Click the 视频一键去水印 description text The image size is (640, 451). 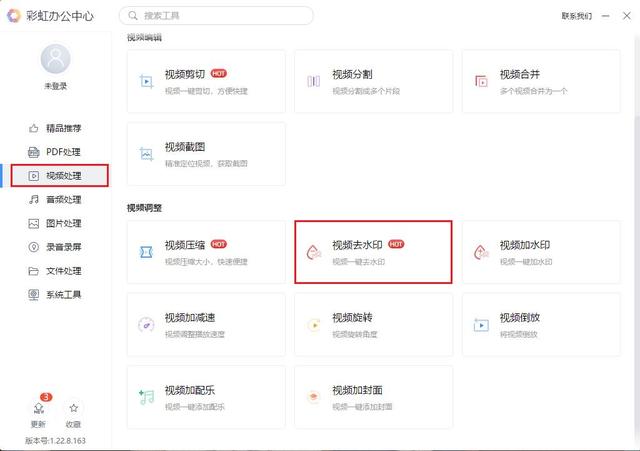tap(358, 262)
